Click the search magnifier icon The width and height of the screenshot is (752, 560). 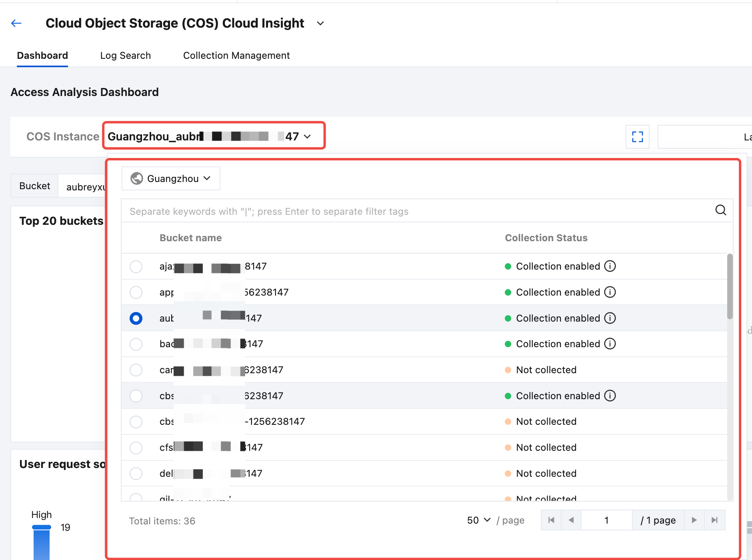point(720,210)
